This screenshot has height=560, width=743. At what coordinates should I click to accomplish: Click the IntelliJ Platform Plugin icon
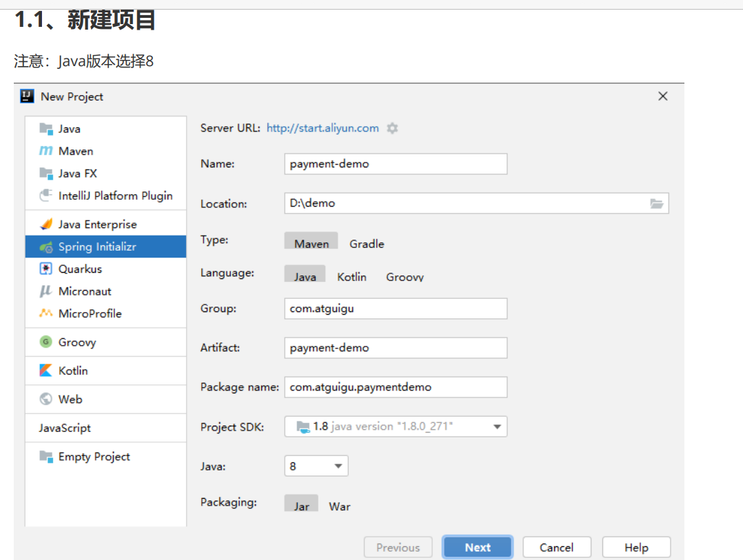coord(46,196)
